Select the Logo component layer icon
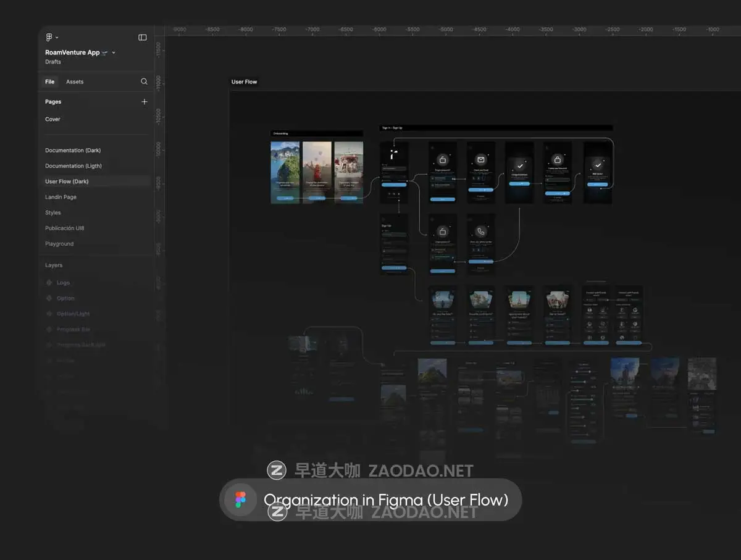This screenshot has width=741, height=560. [49, 283]
